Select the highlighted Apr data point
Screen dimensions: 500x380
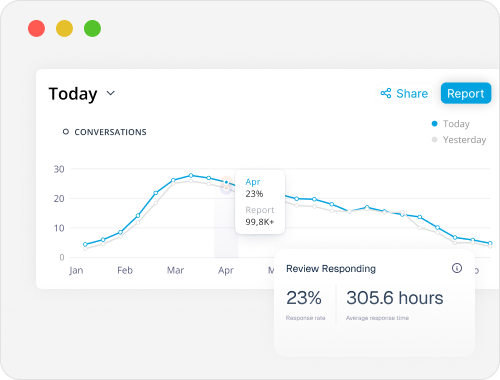pos(226,182)
